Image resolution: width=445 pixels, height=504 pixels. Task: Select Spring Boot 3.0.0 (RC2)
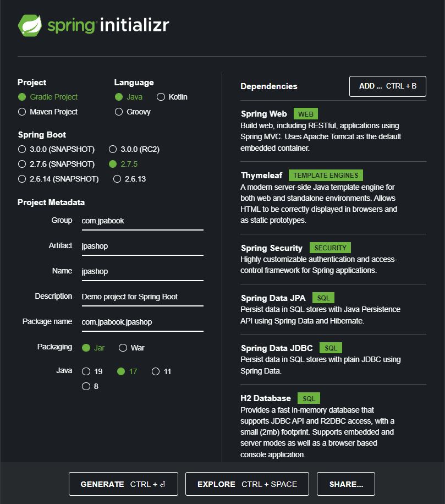click(113, 149)
